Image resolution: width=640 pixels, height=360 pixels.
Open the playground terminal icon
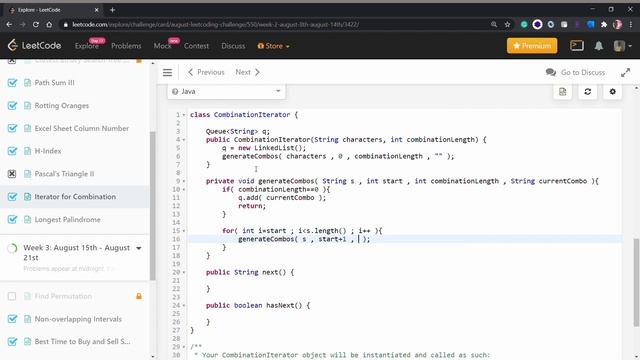tap(577, 46)
